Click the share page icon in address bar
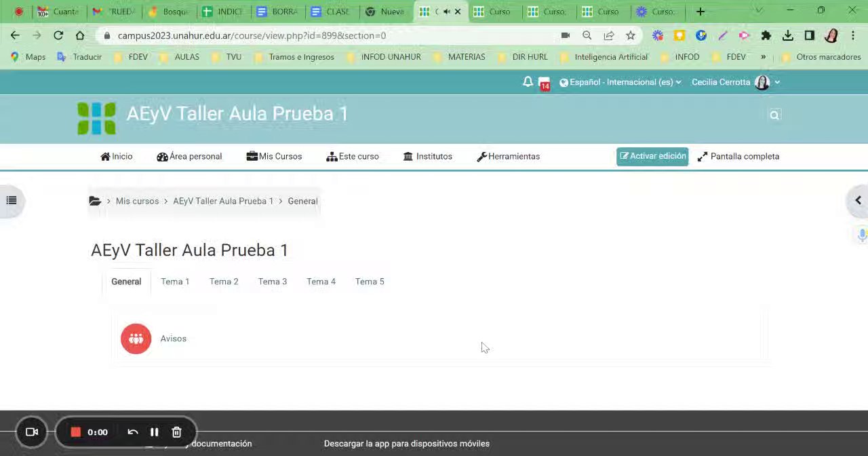This screenshot has width=868, height=456. [609, 35]
